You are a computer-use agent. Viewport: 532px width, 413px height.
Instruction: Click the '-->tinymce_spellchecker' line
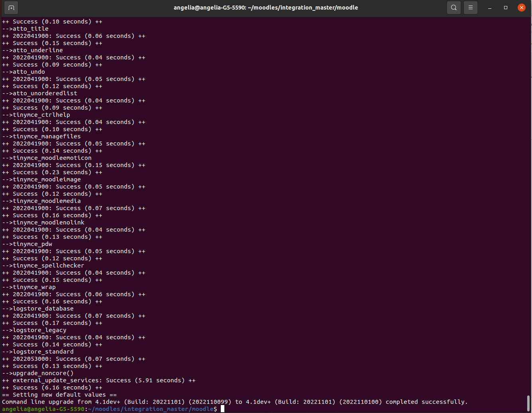click(x=43, y=265)
